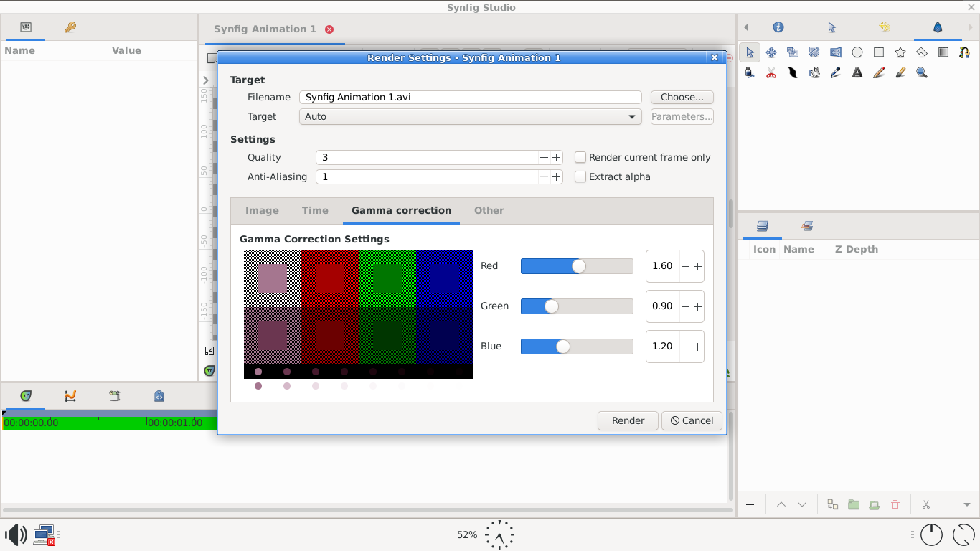
Task: Switch to the Image tab
Action: pos(262,210)
